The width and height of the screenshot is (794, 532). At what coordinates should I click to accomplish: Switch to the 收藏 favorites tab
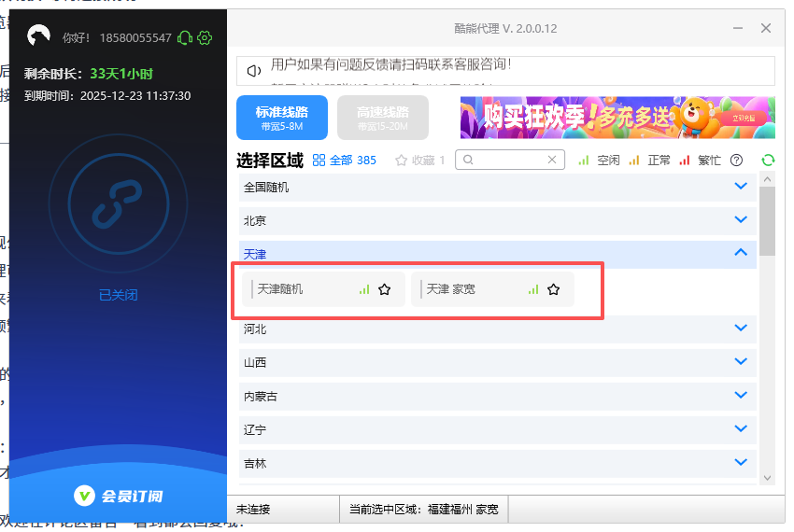[x=420, y=160]
